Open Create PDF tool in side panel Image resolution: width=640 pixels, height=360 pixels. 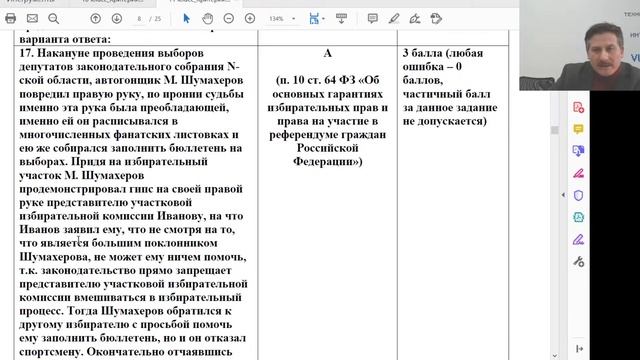(x=578, y=107)
